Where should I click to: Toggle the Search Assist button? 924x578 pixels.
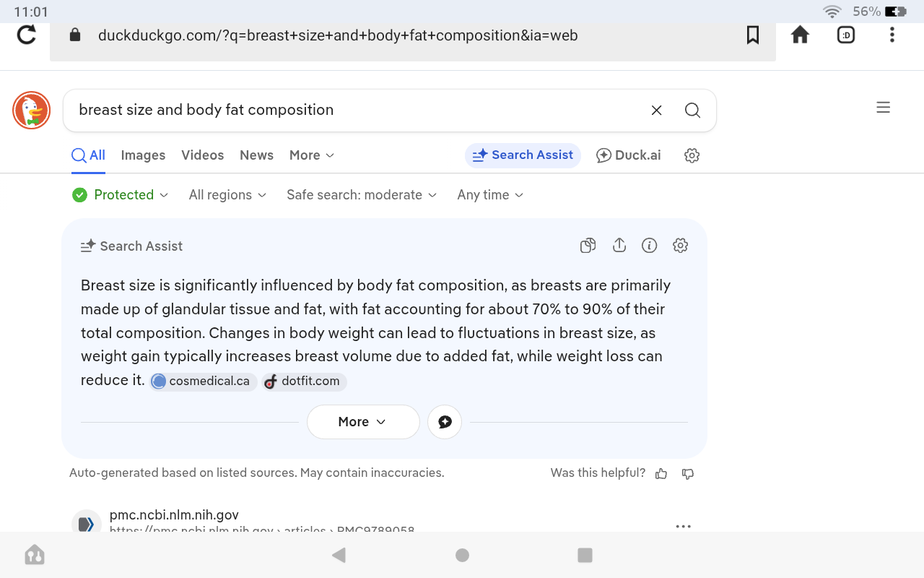(523, 155)
